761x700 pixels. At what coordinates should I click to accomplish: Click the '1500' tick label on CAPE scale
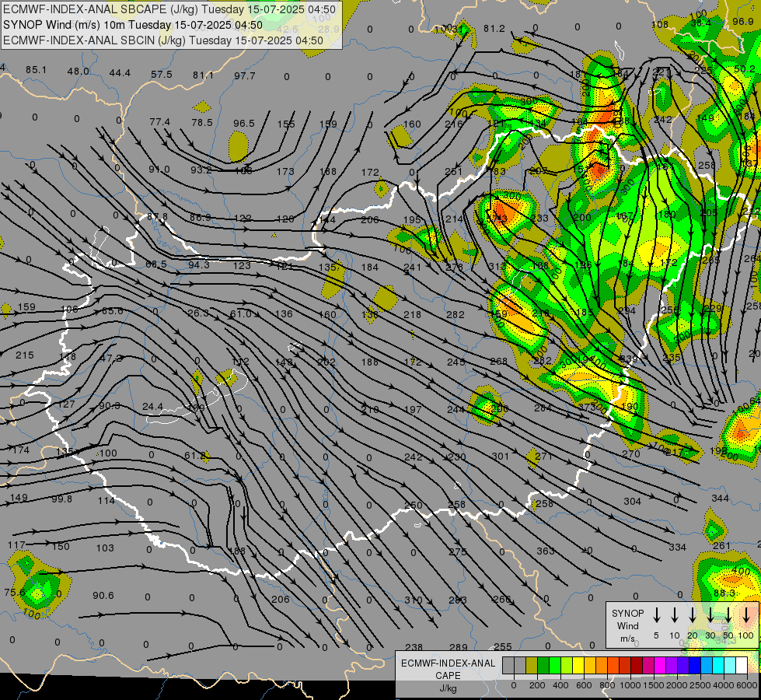tap(653, 685)
